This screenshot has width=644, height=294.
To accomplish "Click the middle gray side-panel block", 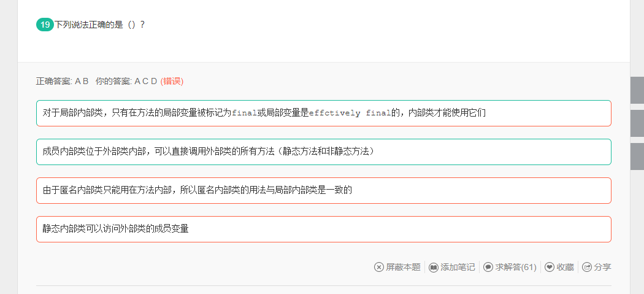I will pos(637,123).
